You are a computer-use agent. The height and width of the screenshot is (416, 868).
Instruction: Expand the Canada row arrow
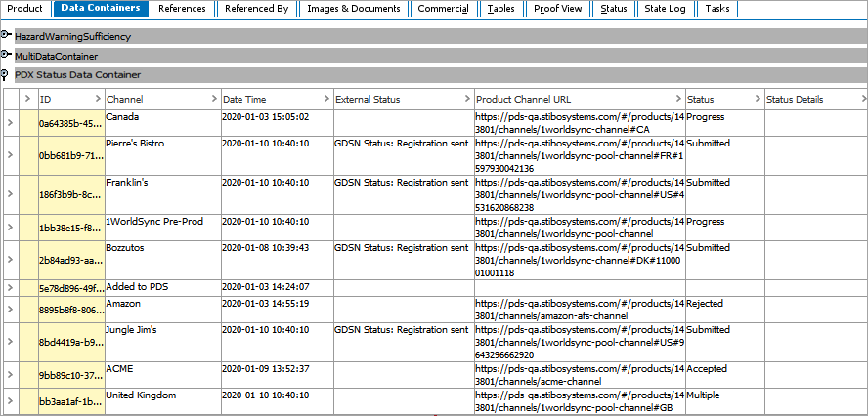(x=10, y=123)
